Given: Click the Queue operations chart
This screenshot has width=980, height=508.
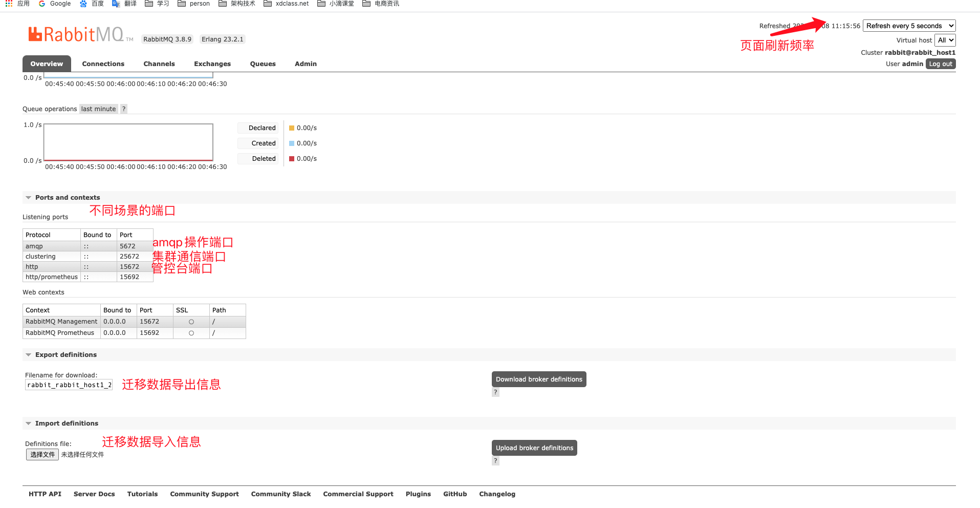Looking at the screenshot, I should 128,142.
